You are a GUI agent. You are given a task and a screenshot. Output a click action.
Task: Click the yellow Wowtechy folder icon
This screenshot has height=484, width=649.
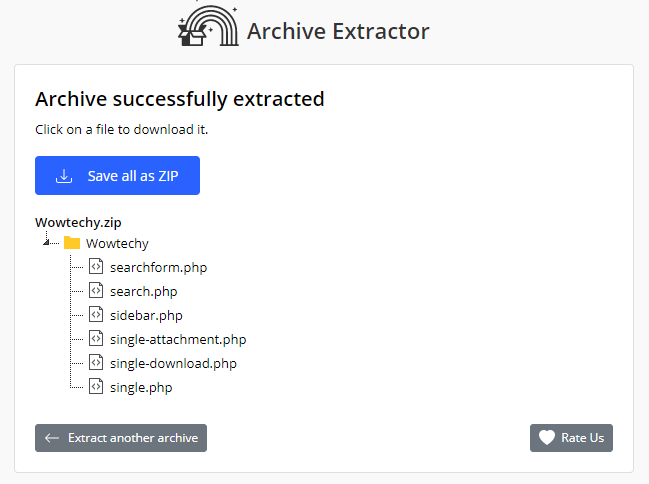coord(72,243)
